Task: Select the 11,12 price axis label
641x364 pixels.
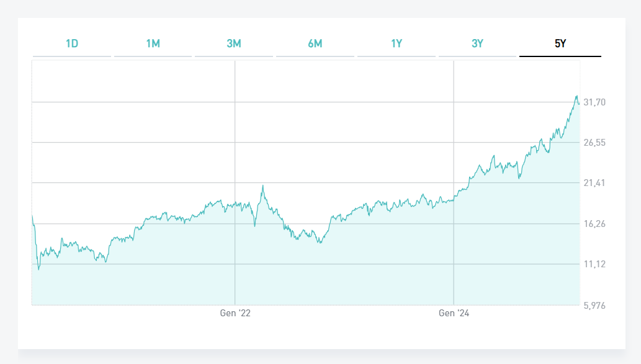Action: tap(594, 264)
